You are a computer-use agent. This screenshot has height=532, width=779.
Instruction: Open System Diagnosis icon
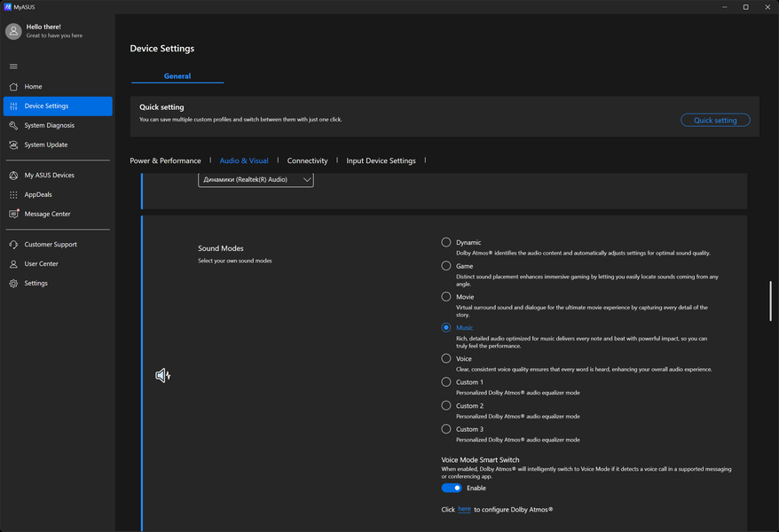click(x=13, y=126)
